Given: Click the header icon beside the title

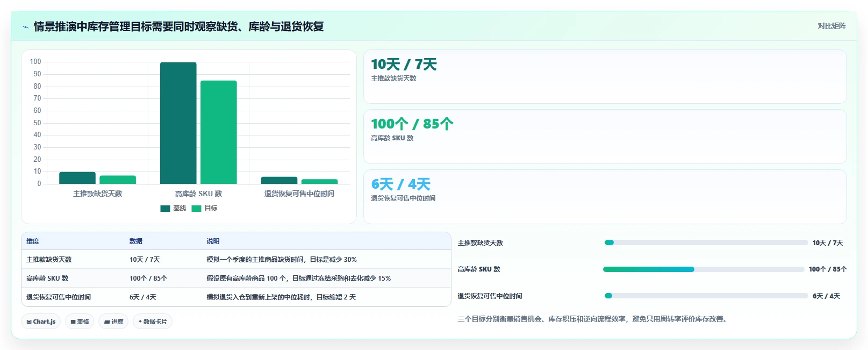Looking at the screenshot, I should (x=25, y=27).
